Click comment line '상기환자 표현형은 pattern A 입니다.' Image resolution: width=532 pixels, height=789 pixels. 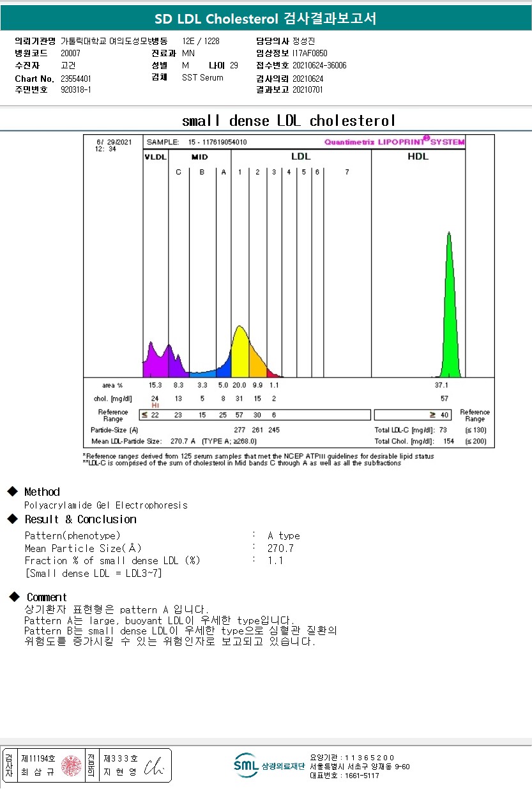click(x=116, y=609)
